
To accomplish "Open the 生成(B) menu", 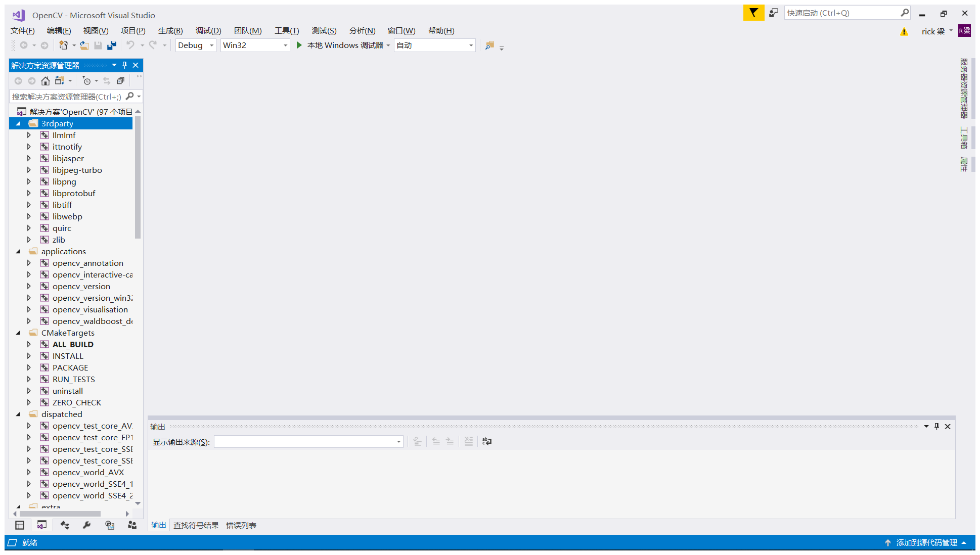I will (x=170, y=31).
